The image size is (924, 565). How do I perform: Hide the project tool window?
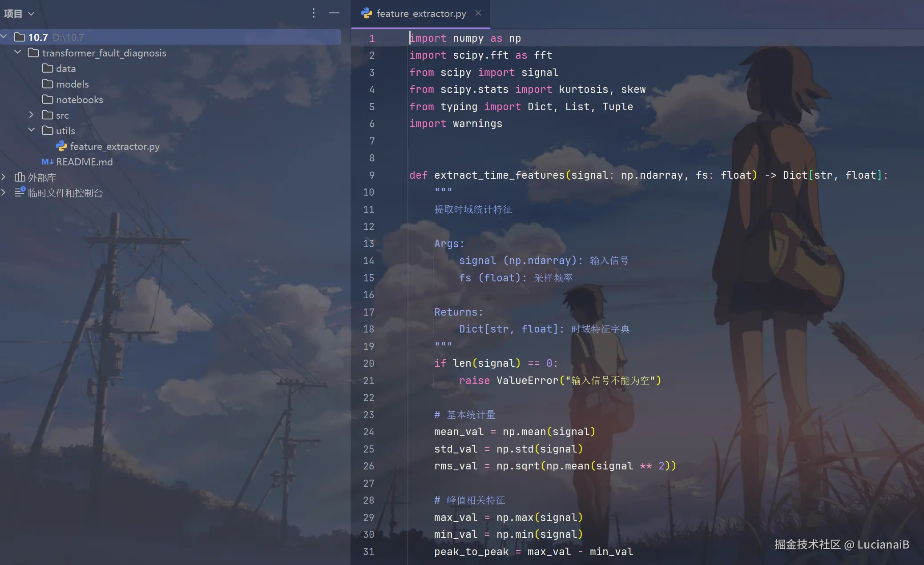point(334,13)
